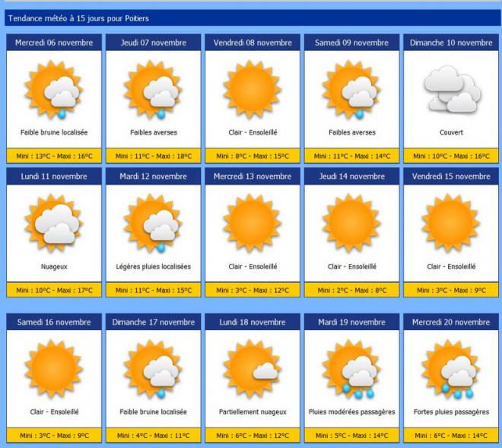Click the 'Légères pluies localisées' text
Viewport: 502px width, 448px height.
click(154, 266)
